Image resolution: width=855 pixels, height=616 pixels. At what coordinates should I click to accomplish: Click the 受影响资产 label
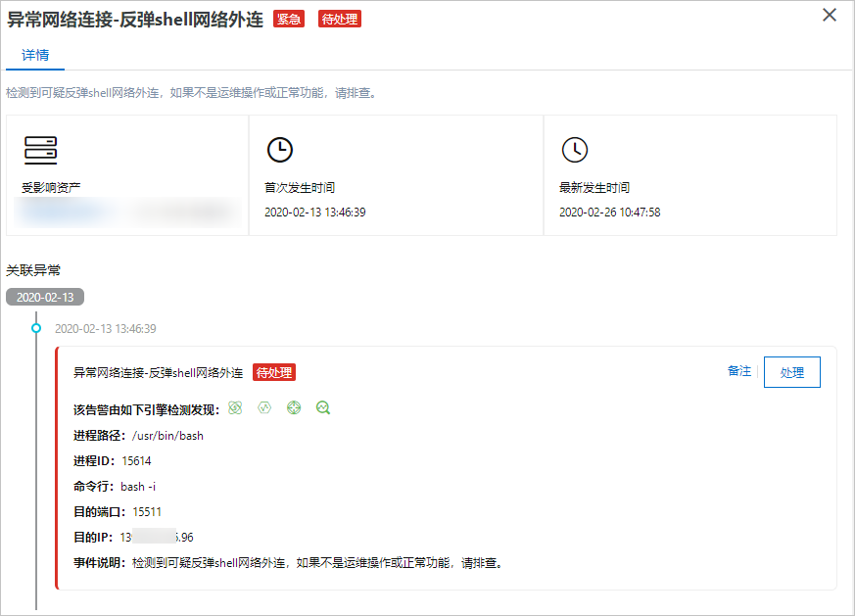click(x=51, y=187)
